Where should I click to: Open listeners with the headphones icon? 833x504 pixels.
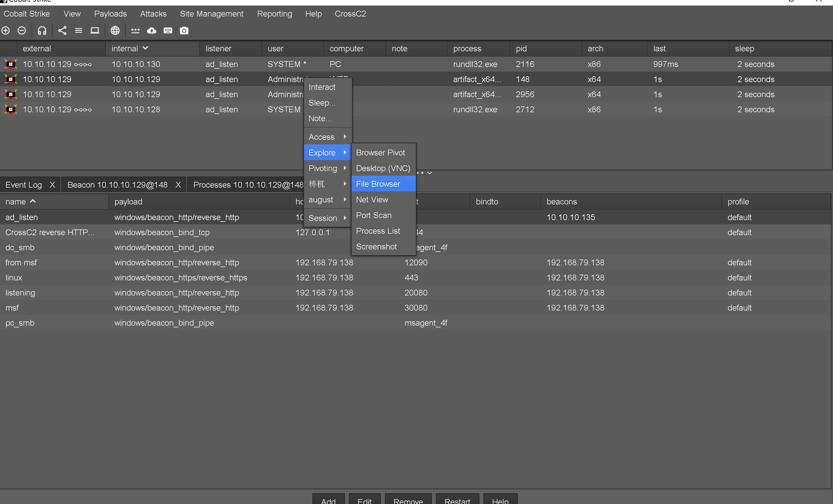point(42,31)
